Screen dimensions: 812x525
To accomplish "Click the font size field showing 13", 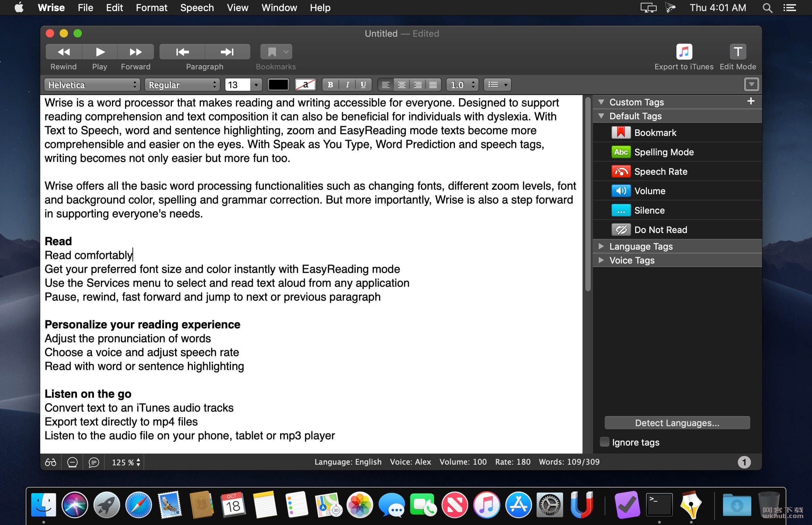I will point(237,85).
